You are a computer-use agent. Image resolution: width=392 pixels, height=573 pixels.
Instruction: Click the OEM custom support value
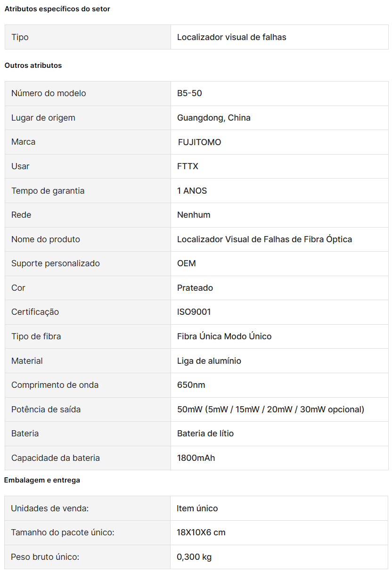[x=186, y=263]
